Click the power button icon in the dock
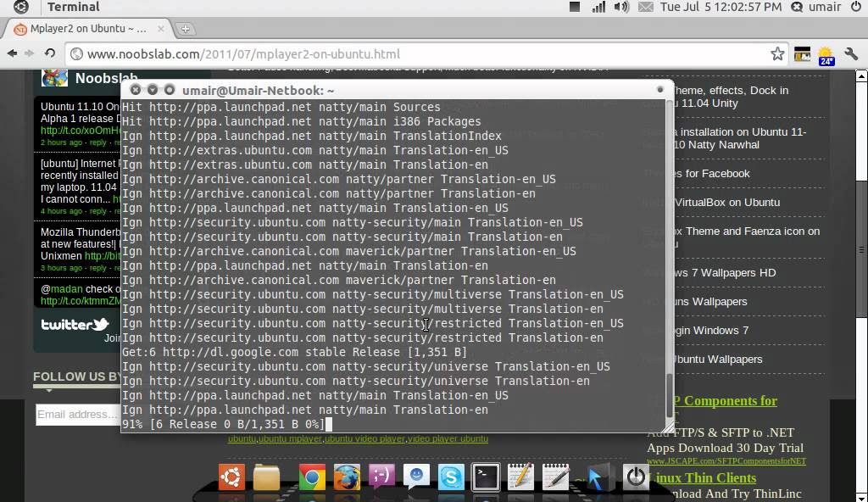This screenshot has width=868, height=502. click(x=636, y=477)
